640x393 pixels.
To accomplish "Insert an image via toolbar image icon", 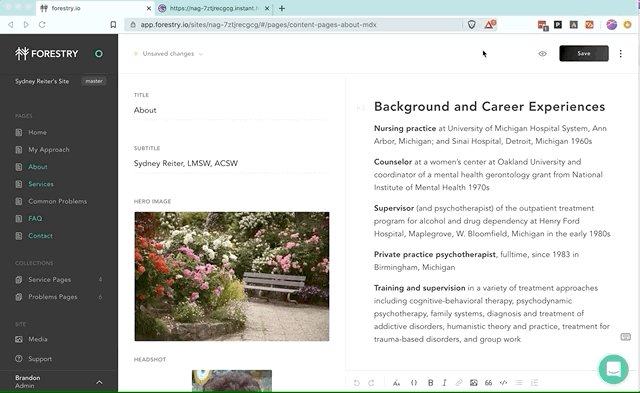I will click(x=473, y=383).
